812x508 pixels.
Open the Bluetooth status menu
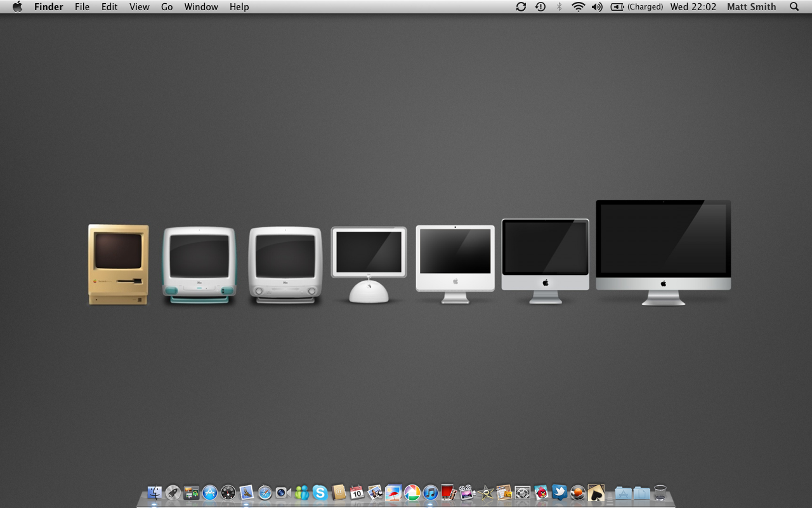pyautogui.click(x=559, y=7)
